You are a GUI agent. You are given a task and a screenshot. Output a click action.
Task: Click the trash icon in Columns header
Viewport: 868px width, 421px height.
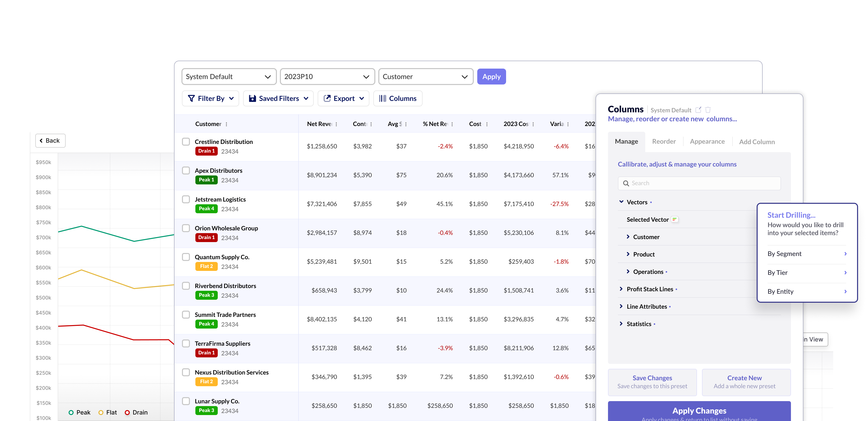coord(708,110)
